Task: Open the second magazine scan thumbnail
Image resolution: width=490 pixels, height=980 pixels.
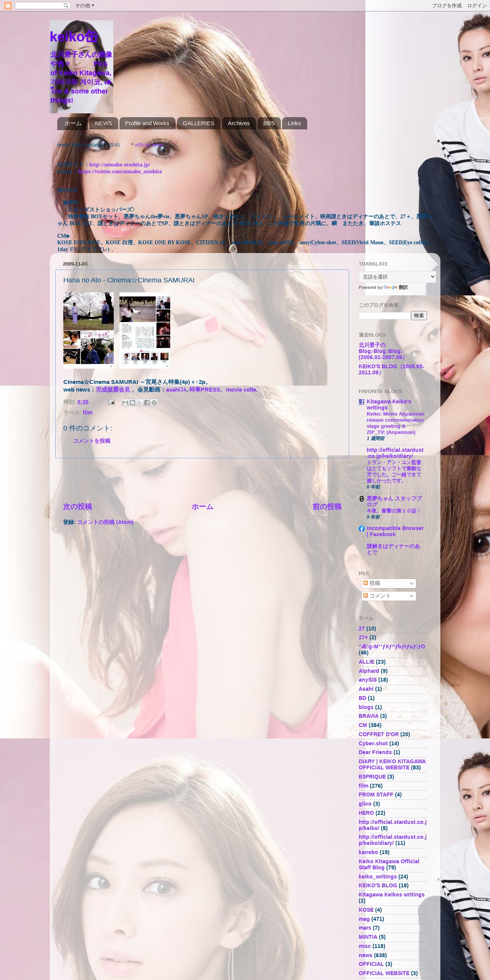Action: point(145,330)
